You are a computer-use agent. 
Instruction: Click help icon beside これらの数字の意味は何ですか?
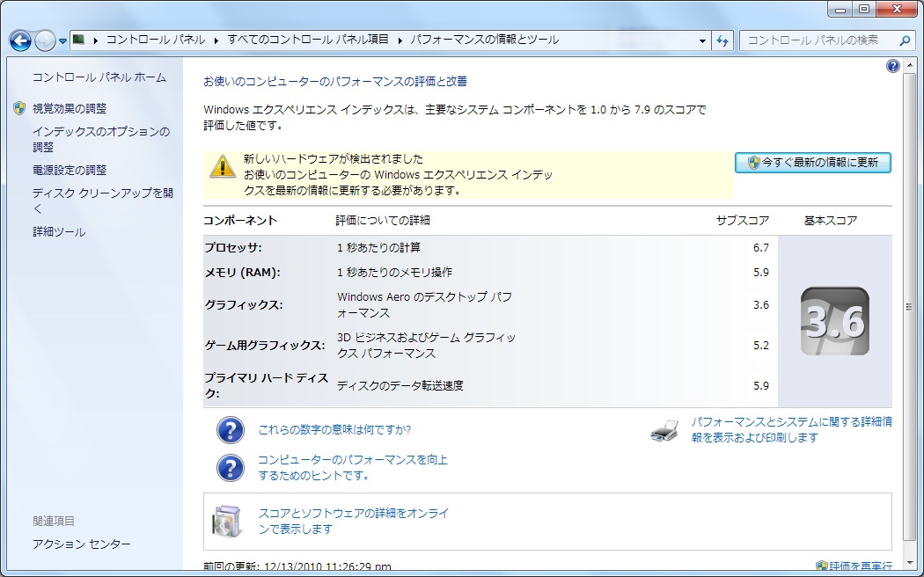231,430
